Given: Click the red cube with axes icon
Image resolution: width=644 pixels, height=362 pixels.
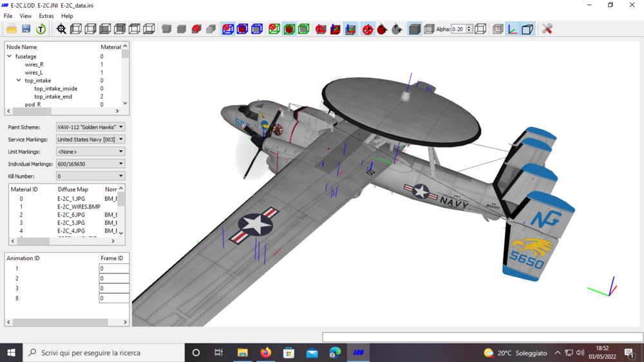Looking at the screenshot, I should click(336, 29).
